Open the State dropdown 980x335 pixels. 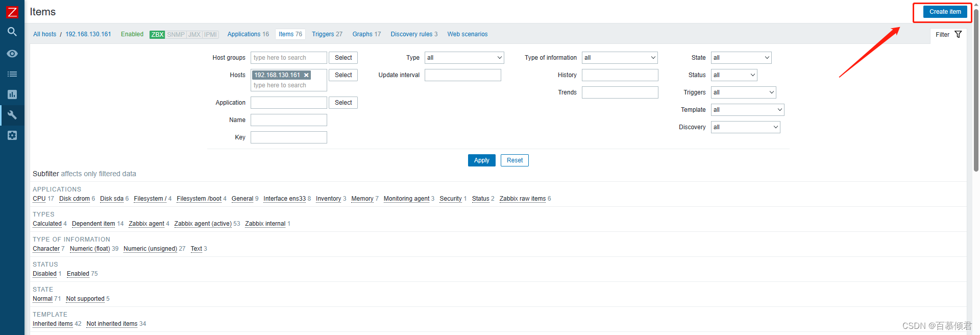click(741, 58)
